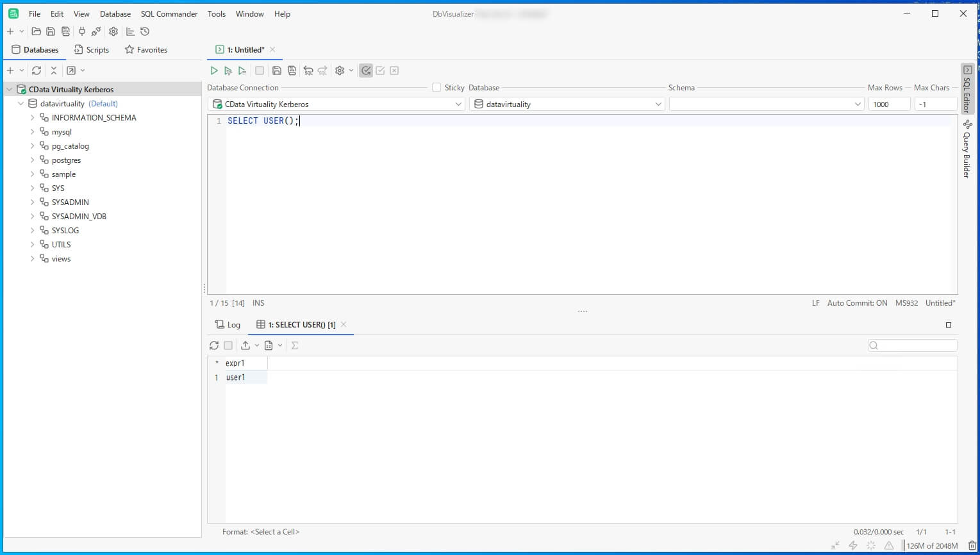Click the monitor chart icon in main toolbar

coord(130,31)
